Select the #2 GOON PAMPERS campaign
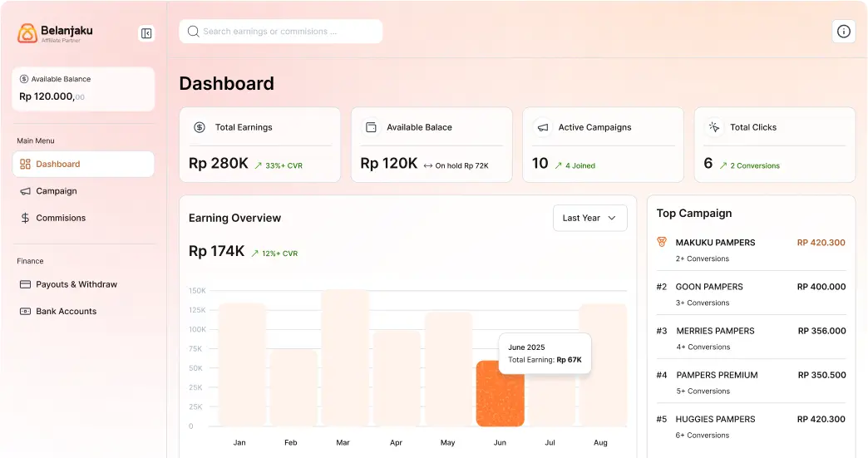 point(752,293)
